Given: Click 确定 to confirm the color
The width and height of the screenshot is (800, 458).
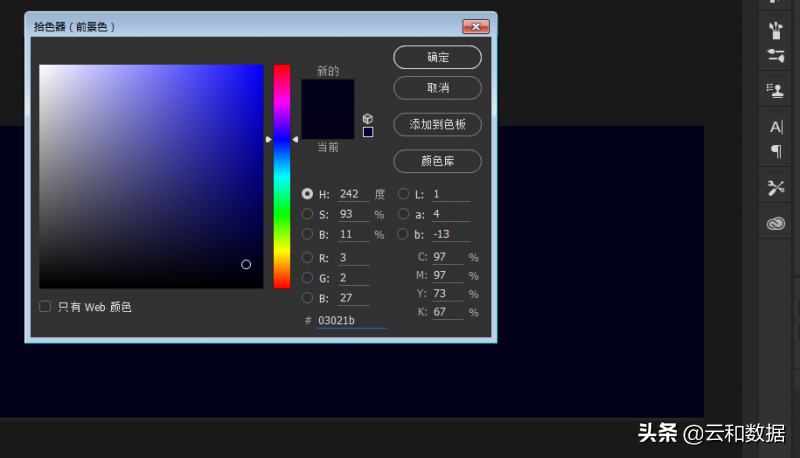Looking at the screenshot, I should (437, 57).
